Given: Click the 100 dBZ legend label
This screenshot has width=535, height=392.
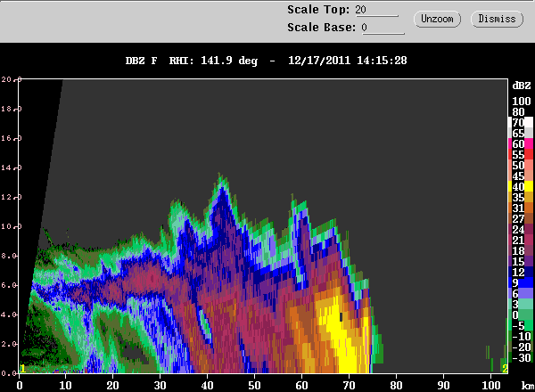Looking at the screenshot, I should (x=522, y=102).
